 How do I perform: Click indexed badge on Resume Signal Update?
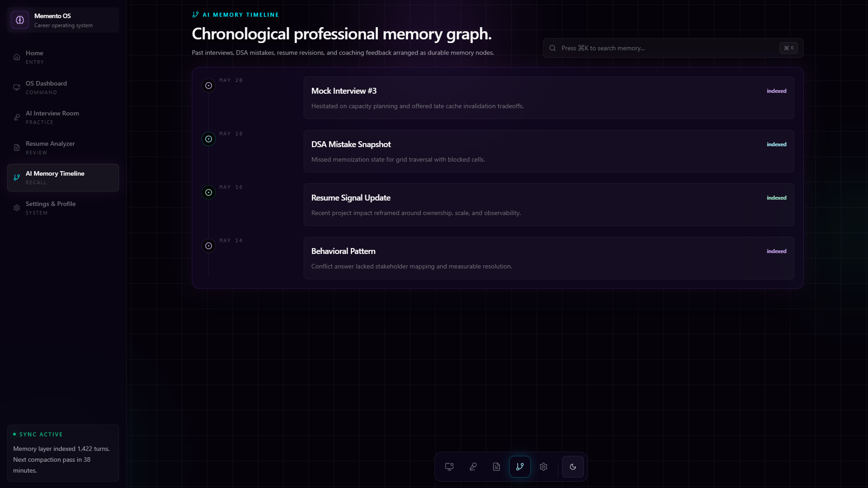(777, 198)
